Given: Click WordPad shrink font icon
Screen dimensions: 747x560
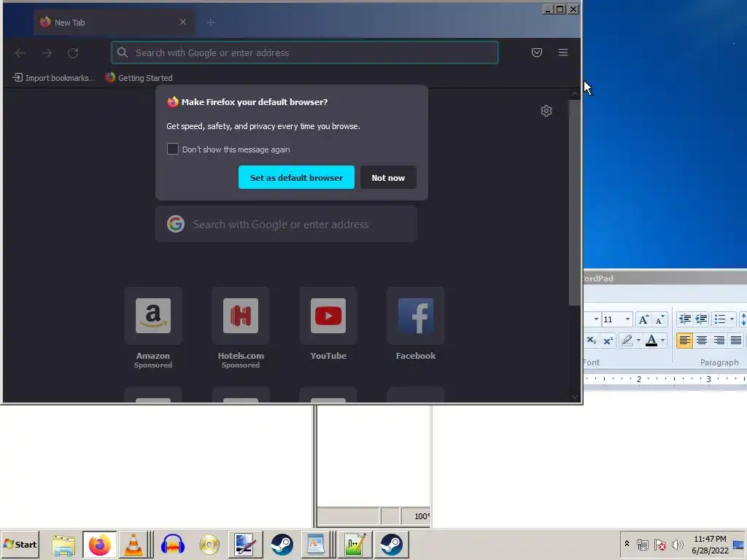Looking at the screenshot, I should [x=659, y=319].
